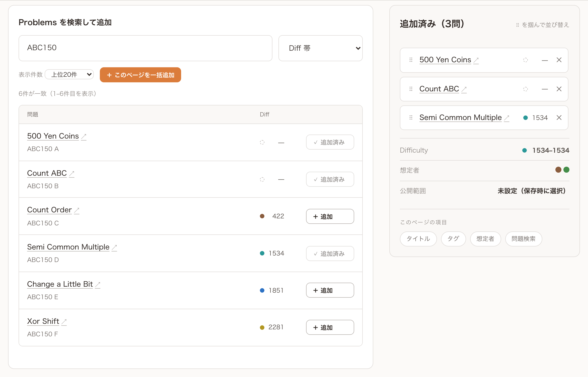Open external link icon beside Count ABC in sidebar
The width and height of the screenshot is (588, 377).
[464, 89]
